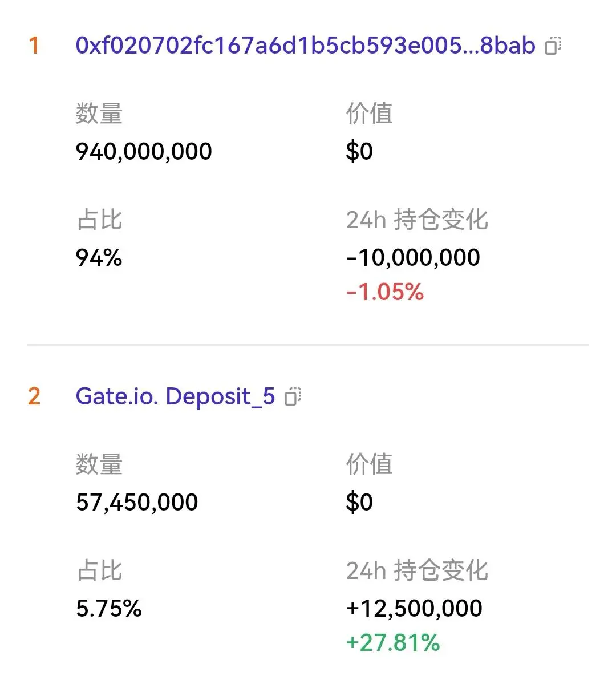Select the 57,450,000 quantity value
616x684 pixels.
(137, 503)
